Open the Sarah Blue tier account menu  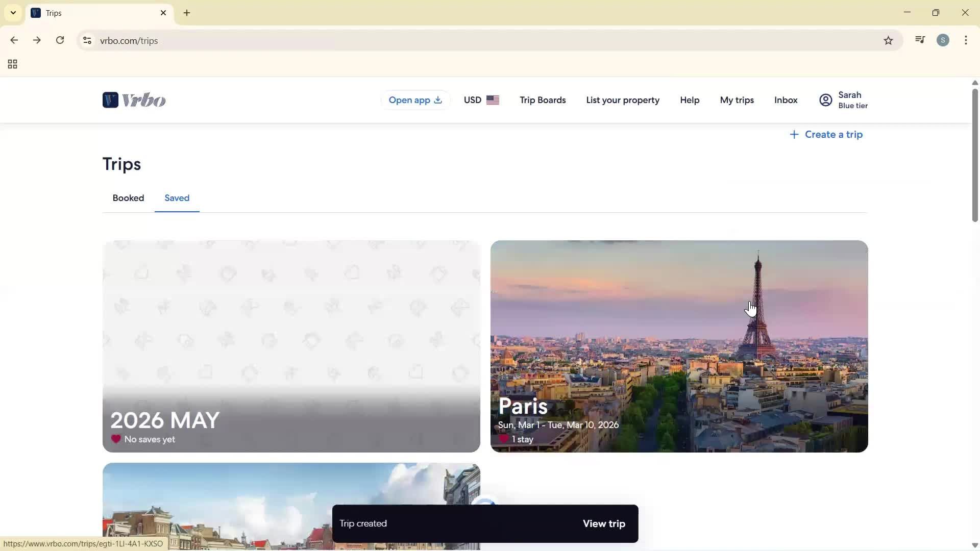842,99
